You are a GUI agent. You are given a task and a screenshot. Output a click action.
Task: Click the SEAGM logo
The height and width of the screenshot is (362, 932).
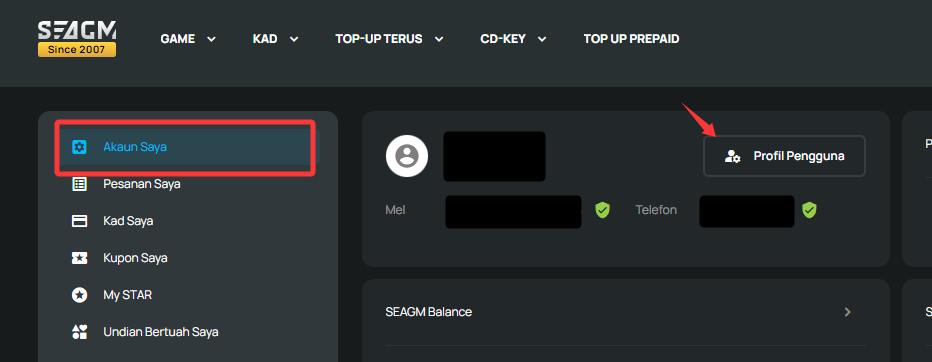tap(77, 39)
